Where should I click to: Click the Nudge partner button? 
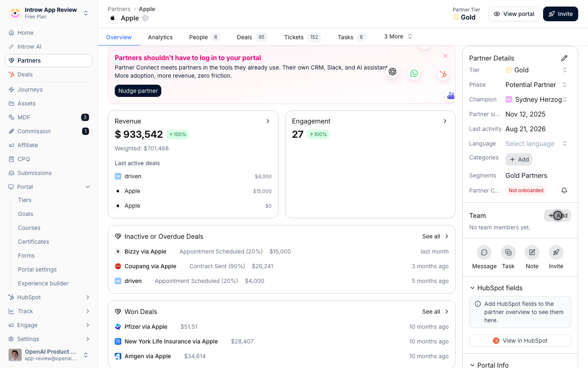138,91
